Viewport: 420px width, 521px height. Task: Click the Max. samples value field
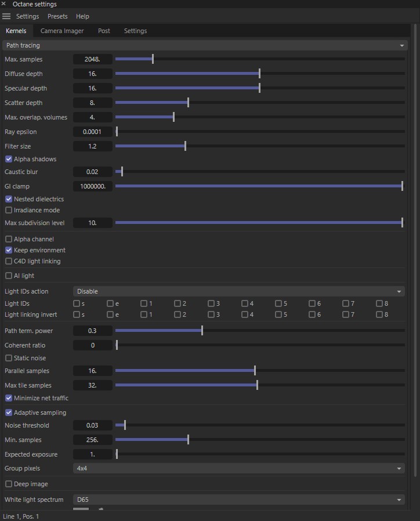click(93, 59)
